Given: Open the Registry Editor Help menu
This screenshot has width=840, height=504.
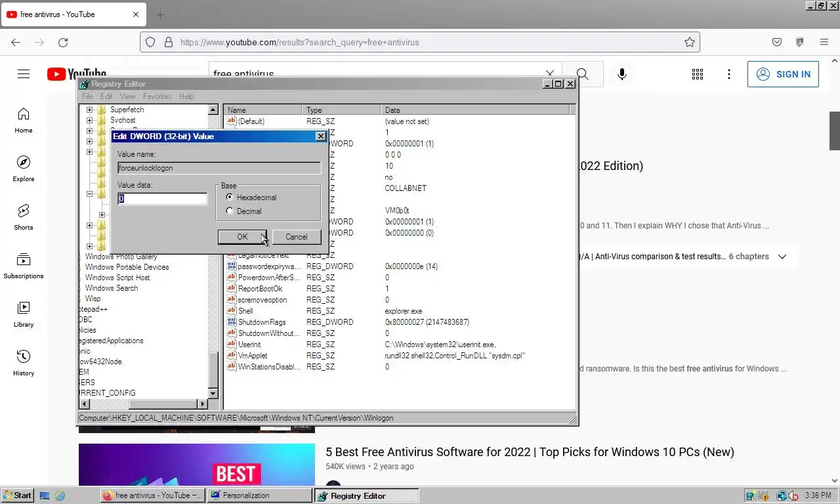Looking at the screenshot, I should pyautogui.click(x=186, y=96).
